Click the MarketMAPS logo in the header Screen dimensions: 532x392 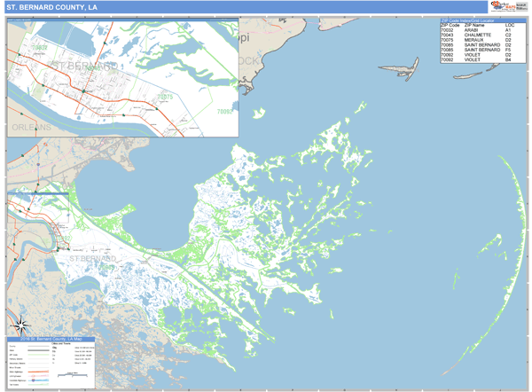pyautogui.click(x=504, y=6)
